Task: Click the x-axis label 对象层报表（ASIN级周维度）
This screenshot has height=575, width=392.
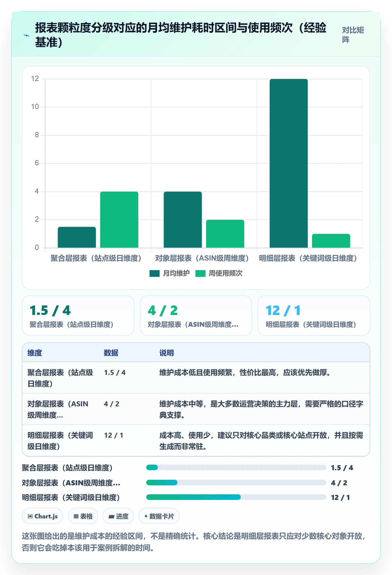Action: (202, 258)
